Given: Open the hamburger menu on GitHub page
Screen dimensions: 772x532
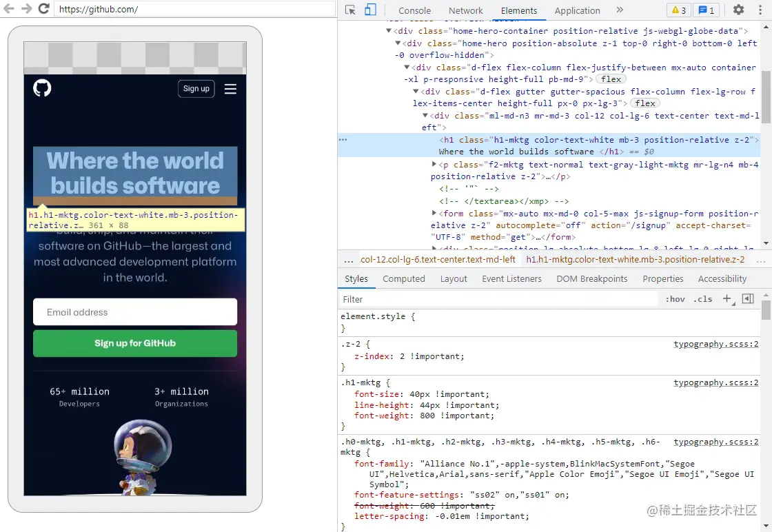Looking at the screenshot, I should (230, 89).
